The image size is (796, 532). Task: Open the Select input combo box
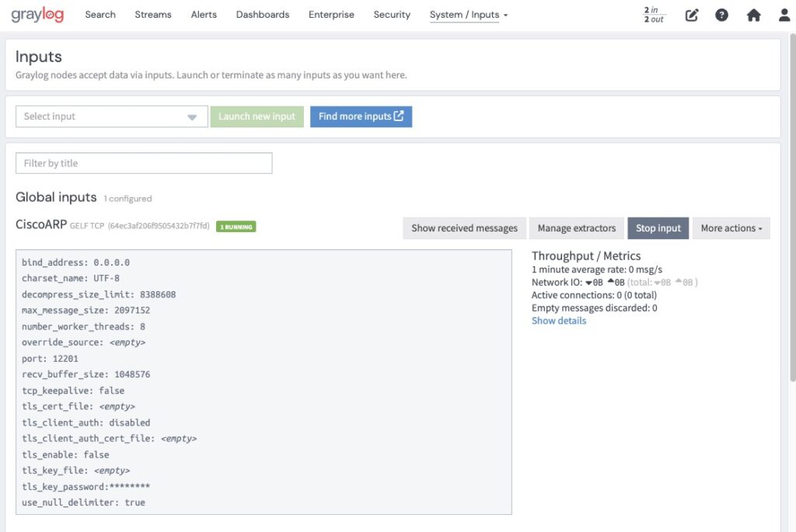click(x=112, y=116)
